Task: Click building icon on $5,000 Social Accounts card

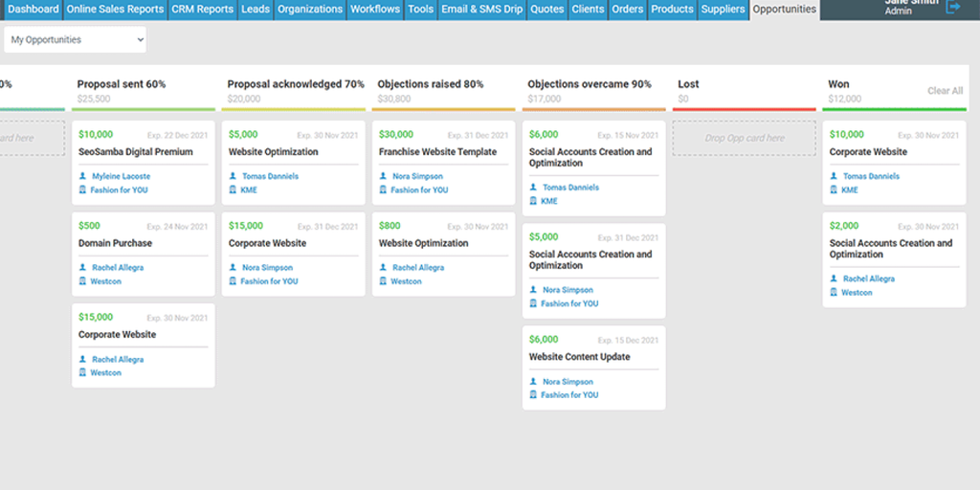Action: tap(533, 303)
